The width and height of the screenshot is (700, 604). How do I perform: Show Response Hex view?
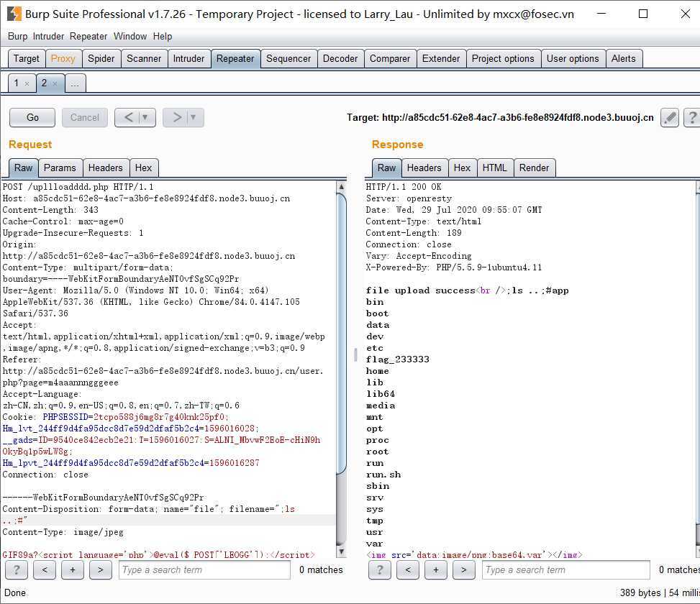pos(462,168)
